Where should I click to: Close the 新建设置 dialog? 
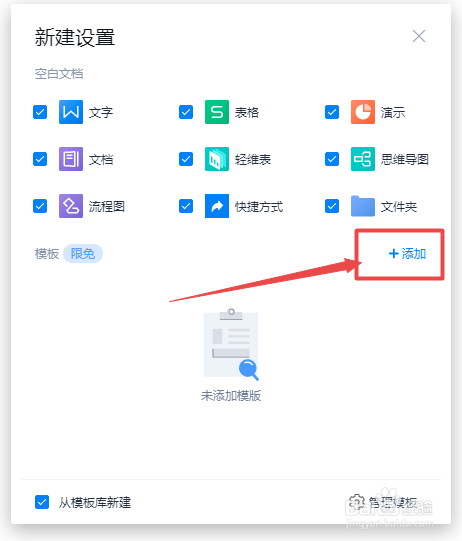tap(419, 36)
